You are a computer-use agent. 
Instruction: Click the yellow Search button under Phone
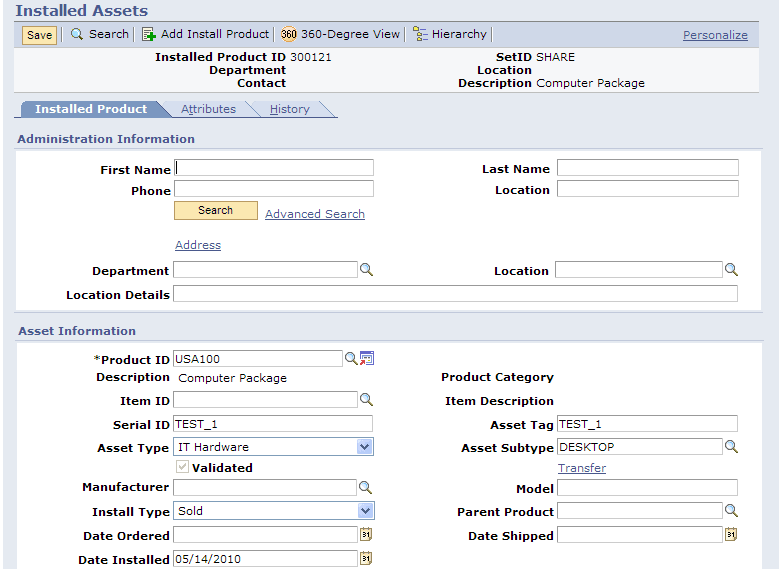click(216, 210)
